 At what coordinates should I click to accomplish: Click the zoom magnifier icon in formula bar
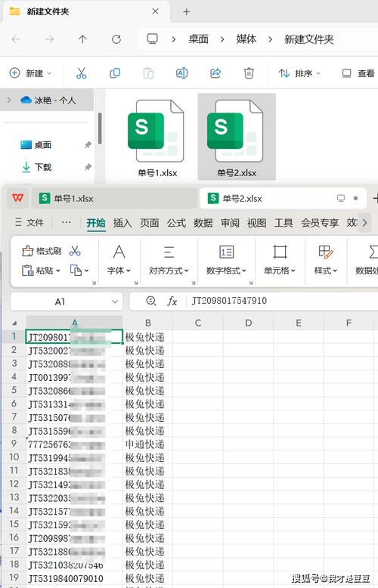pyautogui.click(x=150, y=301)
